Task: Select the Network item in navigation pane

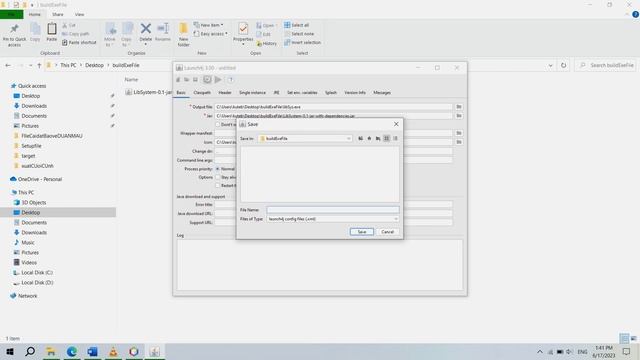Action: (27, 296)
